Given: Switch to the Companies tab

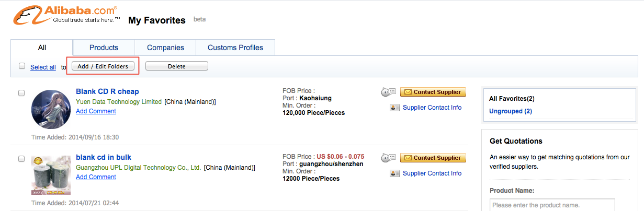Looking at the screenshot, I should point(165,48).
